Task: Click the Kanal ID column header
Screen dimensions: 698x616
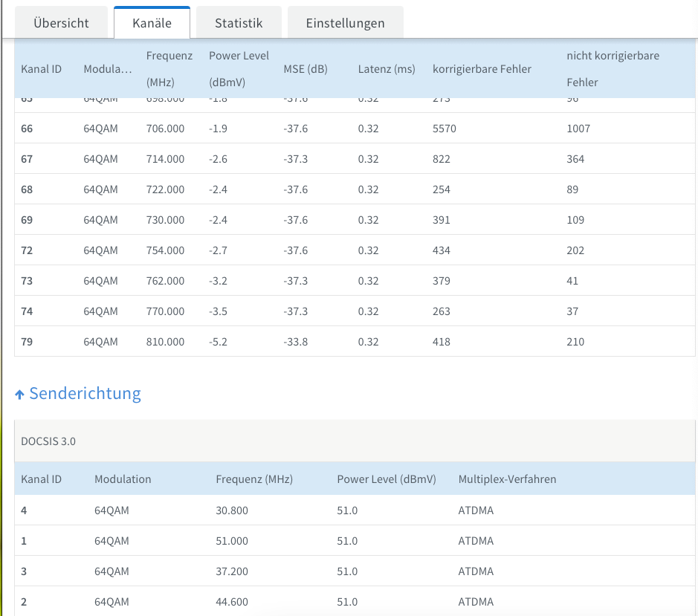Action: click(x=41, y=69)
